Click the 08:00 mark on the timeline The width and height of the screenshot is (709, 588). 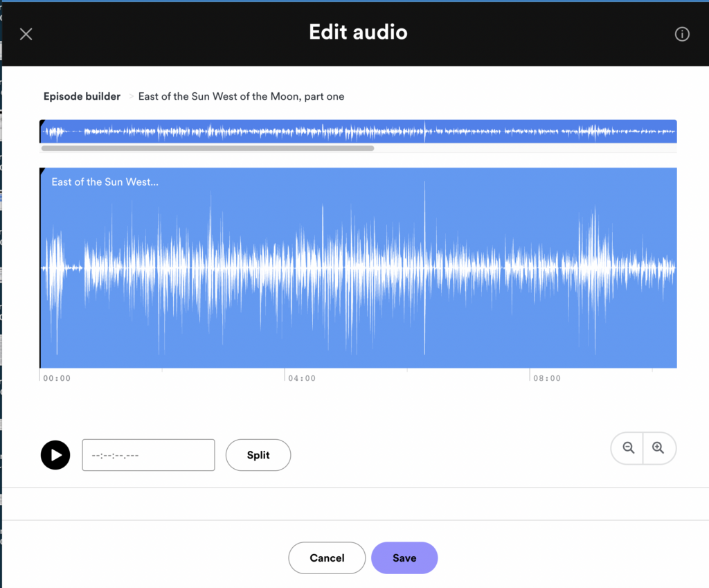(547, 378)
